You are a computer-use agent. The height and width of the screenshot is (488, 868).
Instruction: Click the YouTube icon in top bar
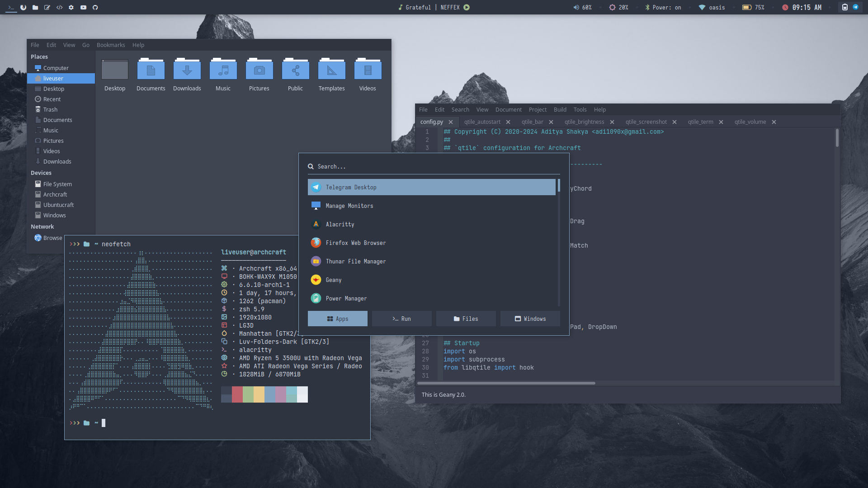pyautogui.click(x=83, y=7)
